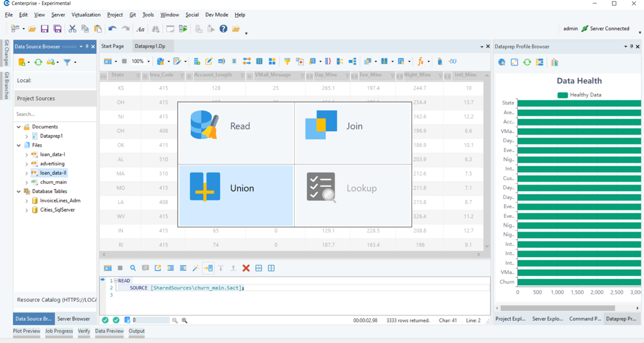Click the magnifier search icon in script toolbar

pyautogui.click(x=133, y=268)
